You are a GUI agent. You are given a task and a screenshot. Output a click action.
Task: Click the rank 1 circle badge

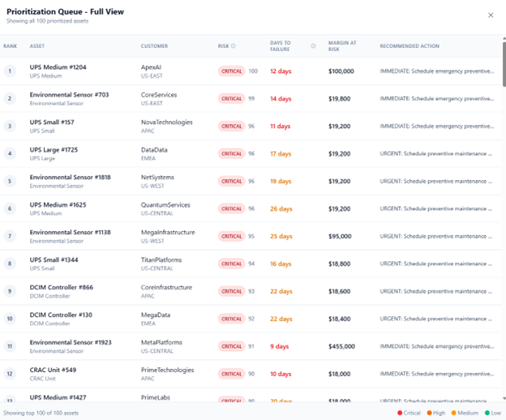coord(10,71)
